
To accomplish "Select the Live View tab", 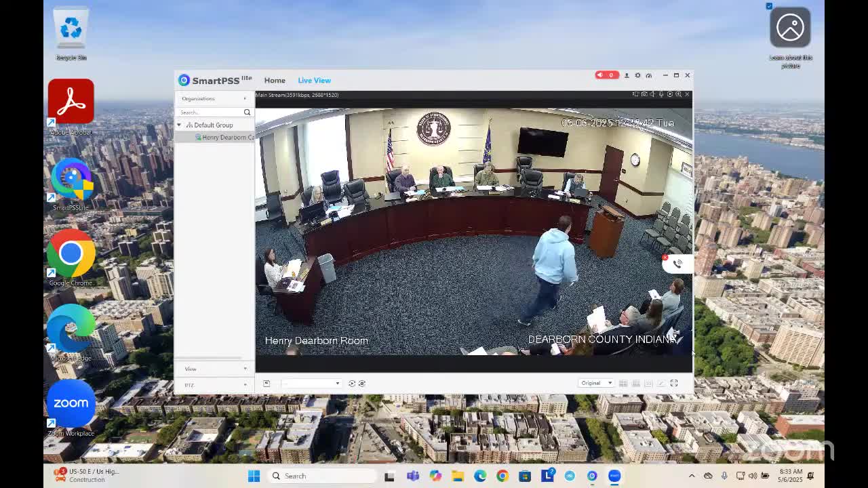I will [314, 81].
